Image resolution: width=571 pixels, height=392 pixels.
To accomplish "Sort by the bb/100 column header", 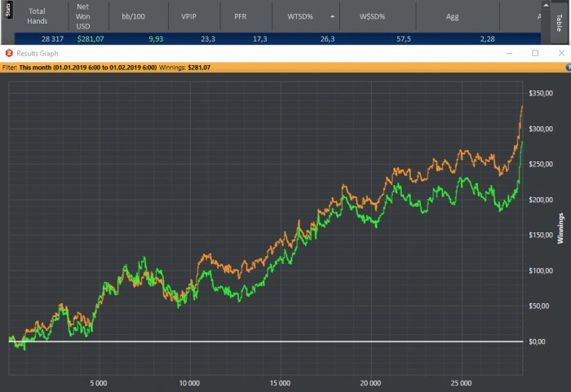I will [133, 16].
